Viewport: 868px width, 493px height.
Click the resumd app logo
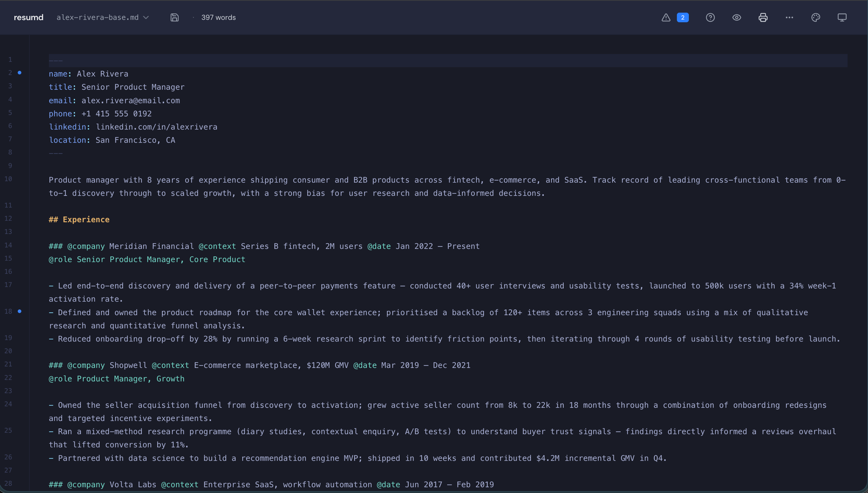point(29,17)
